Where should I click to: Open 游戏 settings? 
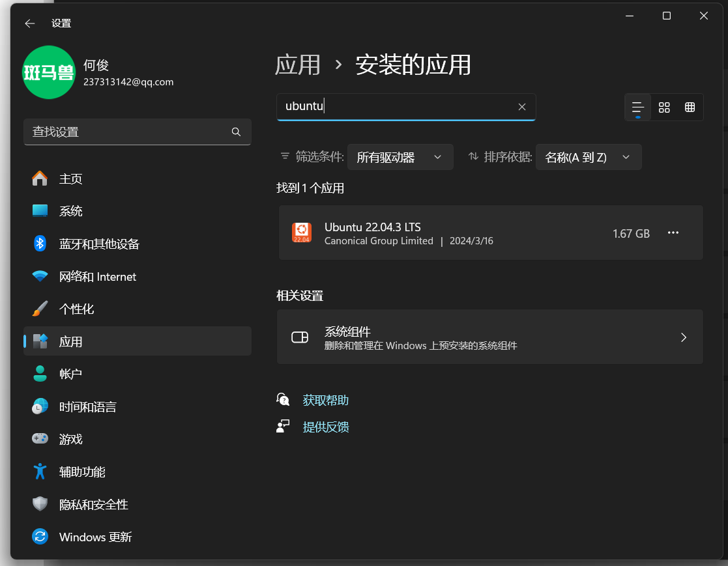[x=138, y=440]
